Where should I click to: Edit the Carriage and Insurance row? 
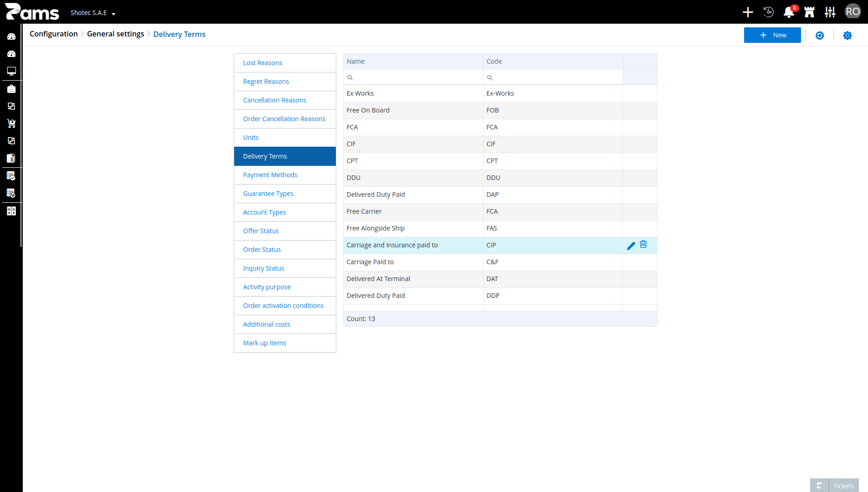tap(631, 246)
